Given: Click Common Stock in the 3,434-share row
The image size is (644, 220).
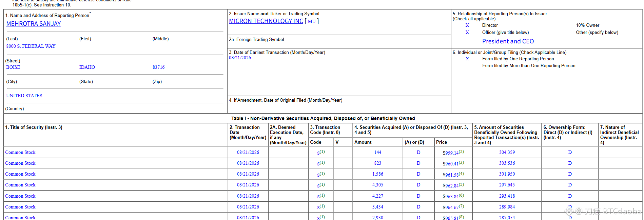Looking at the screenshot, I should (x=20, y=207).
